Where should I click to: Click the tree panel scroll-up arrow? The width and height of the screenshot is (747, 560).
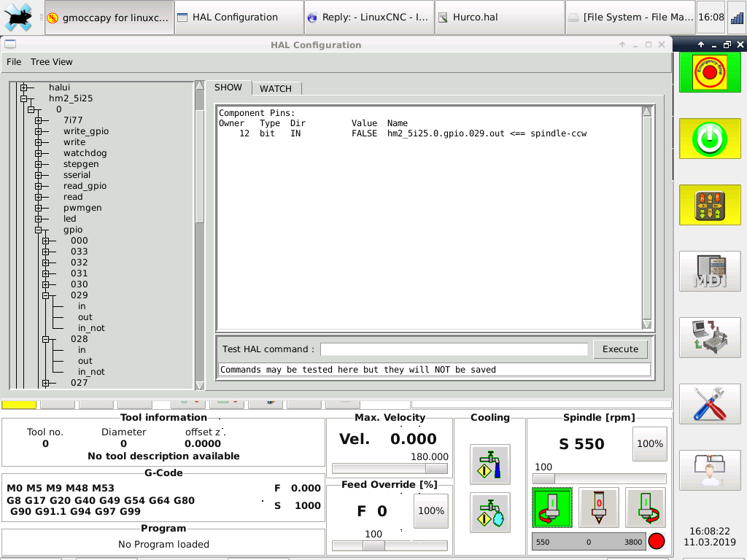(x=200, y=85)
